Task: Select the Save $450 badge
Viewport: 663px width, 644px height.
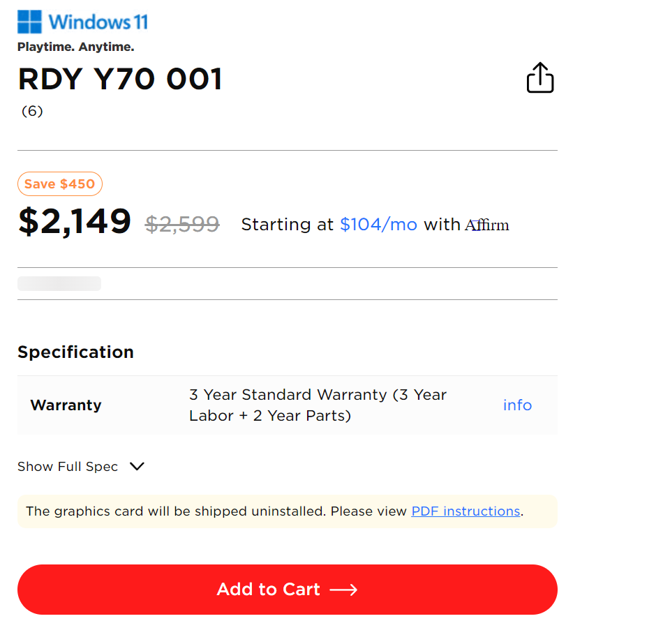Action: (x=59, y=184)
